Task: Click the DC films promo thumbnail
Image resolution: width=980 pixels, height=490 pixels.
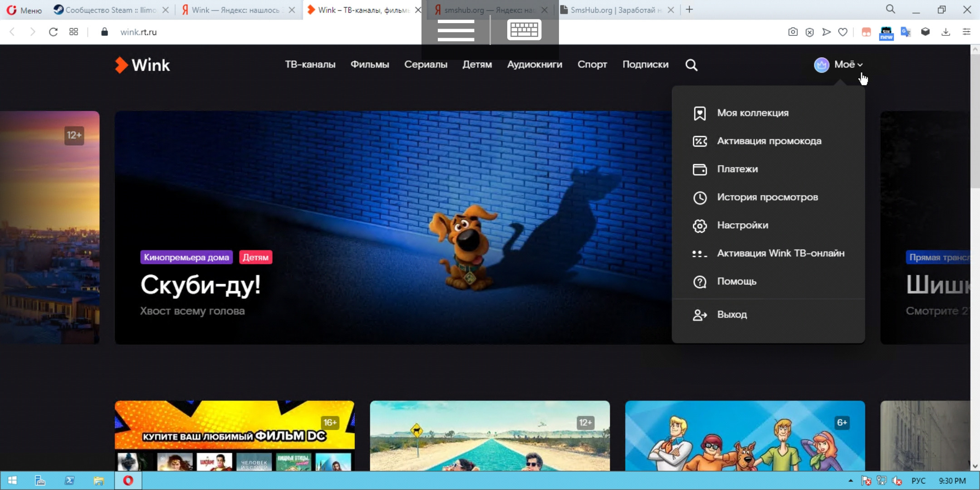Action: pyautogui.click(x=235, y=436)
